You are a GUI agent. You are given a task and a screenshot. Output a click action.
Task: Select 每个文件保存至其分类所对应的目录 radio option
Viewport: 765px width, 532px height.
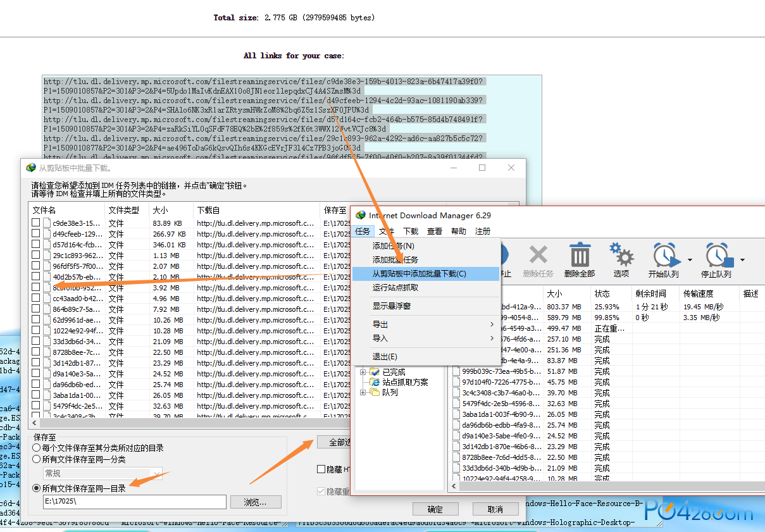coord(36,448)
